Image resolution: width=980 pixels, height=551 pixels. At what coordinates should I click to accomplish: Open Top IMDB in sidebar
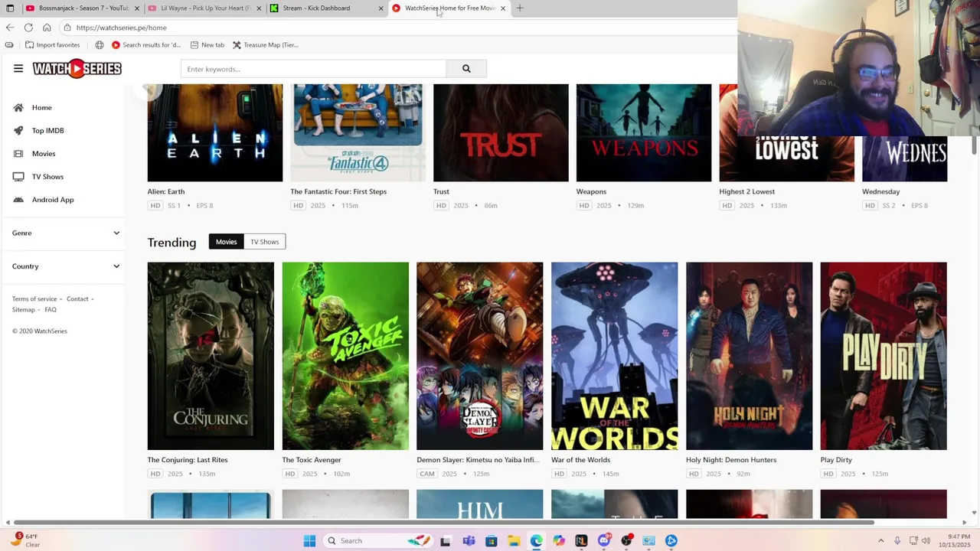(47, 131)
